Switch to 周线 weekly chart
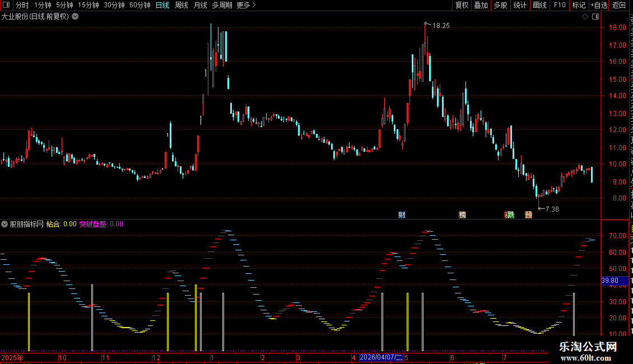633x364 pixels. coord(181,5)
